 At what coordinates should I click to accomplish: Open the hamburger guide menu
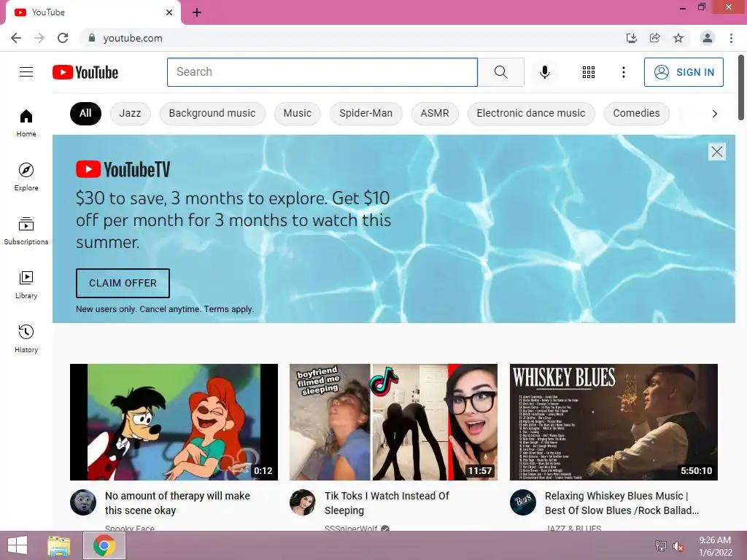[26, 72]
